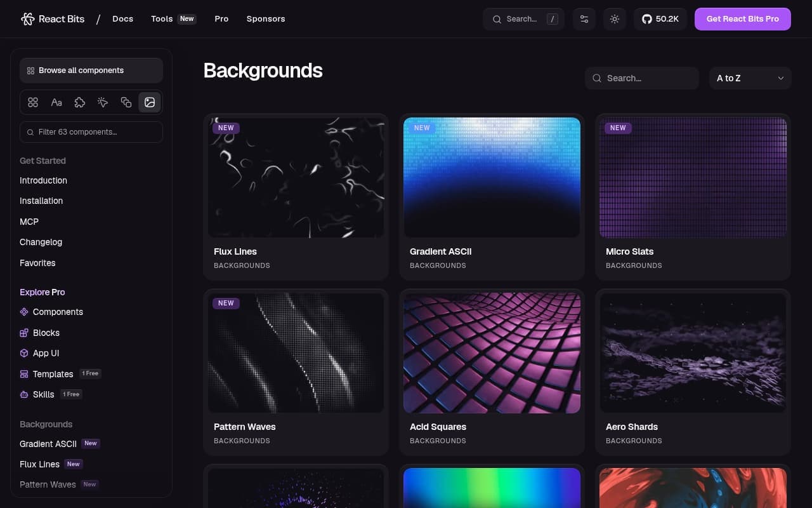Click the Explore Pro heading
The width and height of the screenshot is (812, 508).
(x=42, y=292)
